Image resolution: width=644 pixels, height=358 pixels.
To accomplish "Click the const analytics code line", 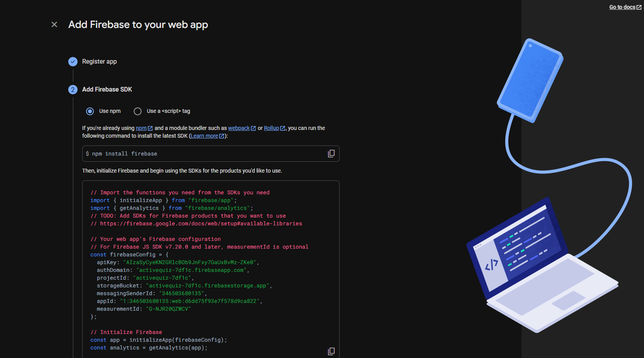I will (149, 348).
